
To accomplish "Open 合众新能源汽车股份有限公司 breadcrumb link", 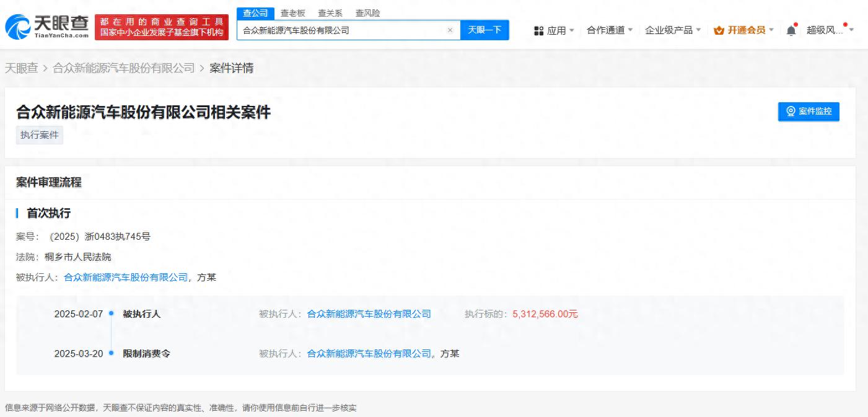I will (124, 68).
